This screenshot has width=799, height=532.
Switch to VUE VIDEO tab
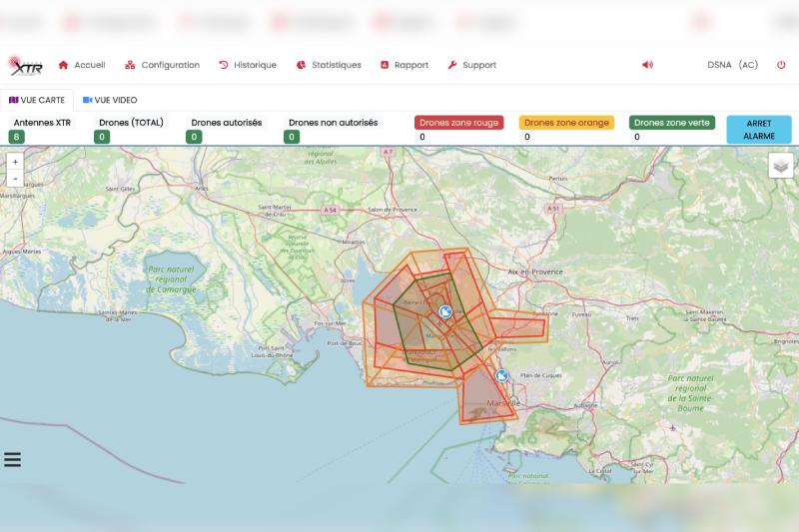coord(110,100)
